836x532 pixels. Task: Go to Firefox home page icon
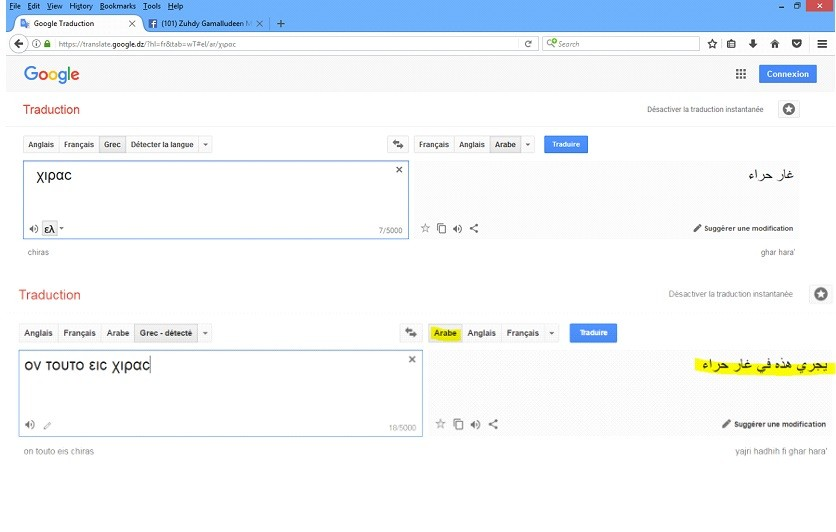[x=775, y=44]
